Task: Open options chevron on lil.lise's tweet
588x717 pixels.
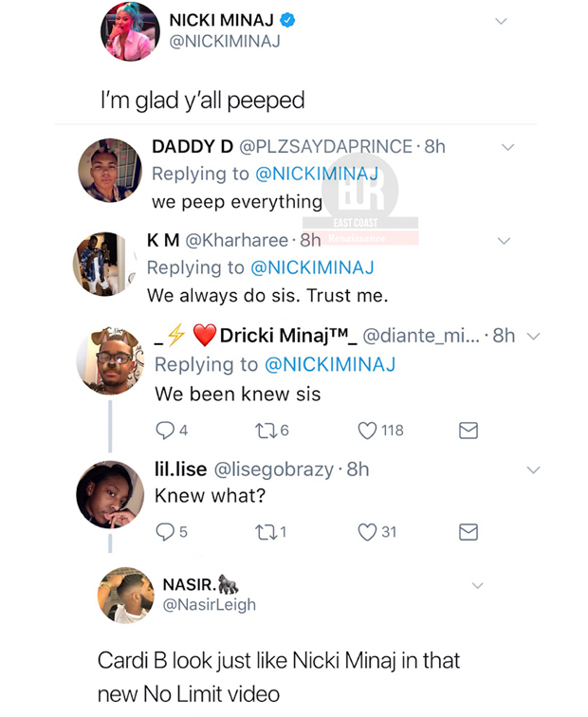Action: pyautogui.click(x=533, y=469)
